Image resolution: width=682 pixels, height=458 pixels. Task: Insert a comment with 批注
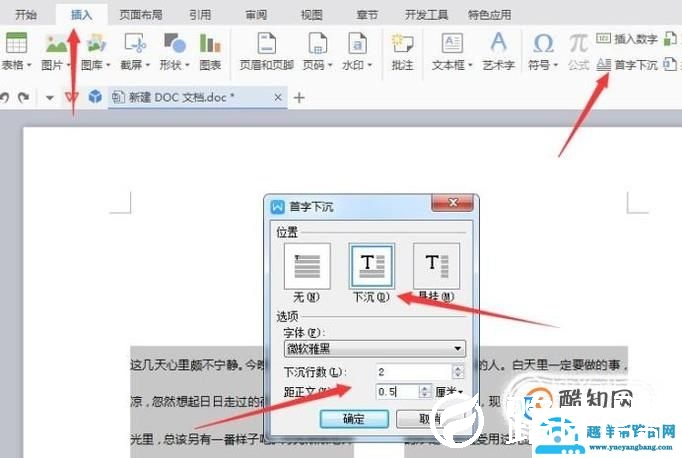(x=402, y=51)
